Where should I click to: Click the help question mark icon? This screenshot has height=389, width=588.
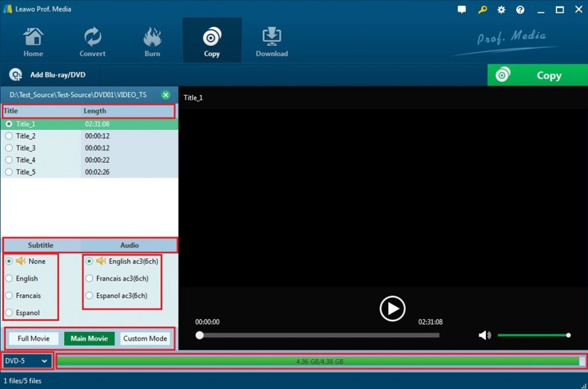[x=520, y=9]
